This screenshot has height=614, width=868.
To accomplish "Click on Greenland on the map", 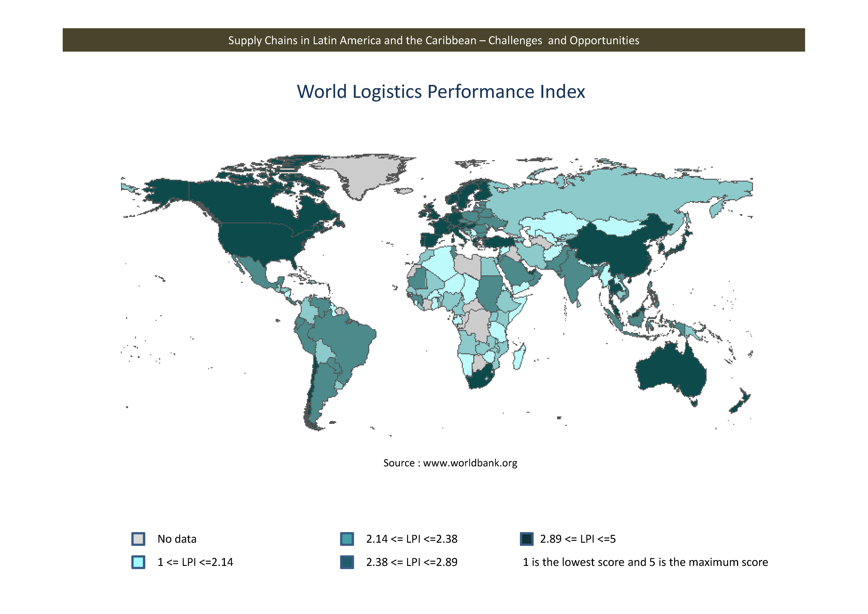I will (365, 172).
